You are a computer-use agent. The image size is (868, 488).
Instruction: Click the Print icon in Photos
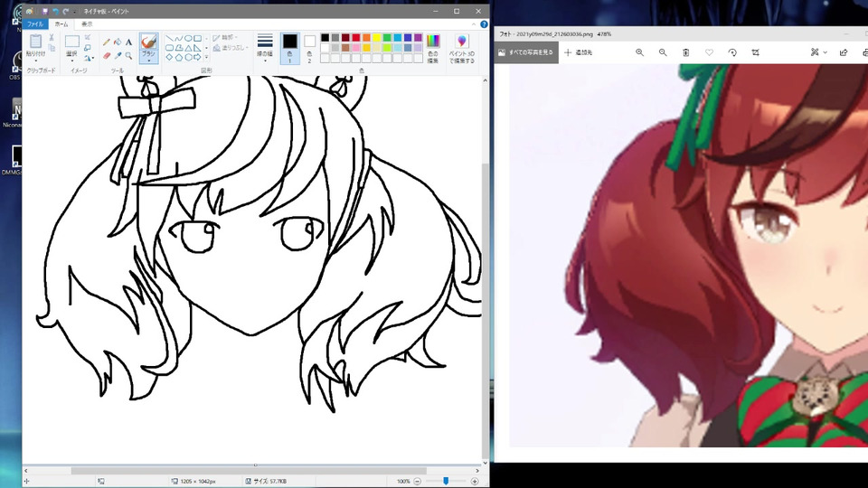(x=864, y=52)
